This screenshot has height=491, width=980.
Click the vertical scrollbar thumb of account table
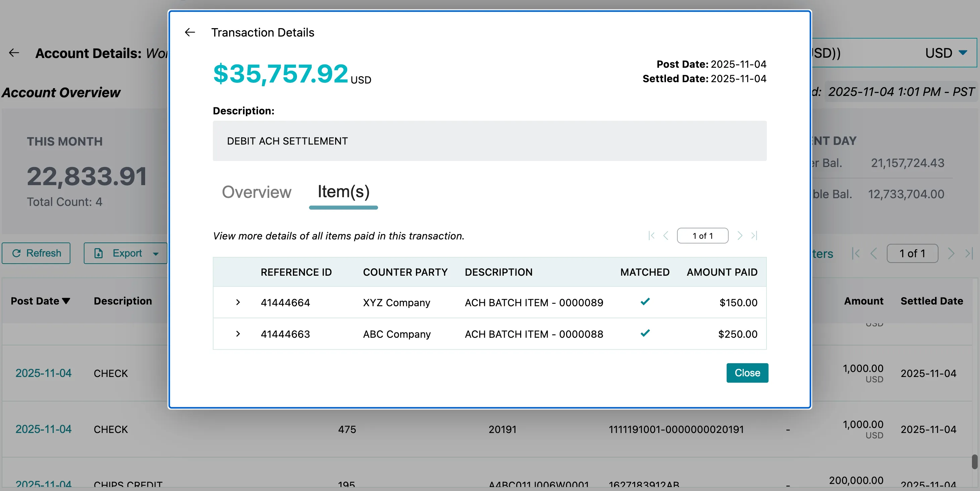click(974, 462)
